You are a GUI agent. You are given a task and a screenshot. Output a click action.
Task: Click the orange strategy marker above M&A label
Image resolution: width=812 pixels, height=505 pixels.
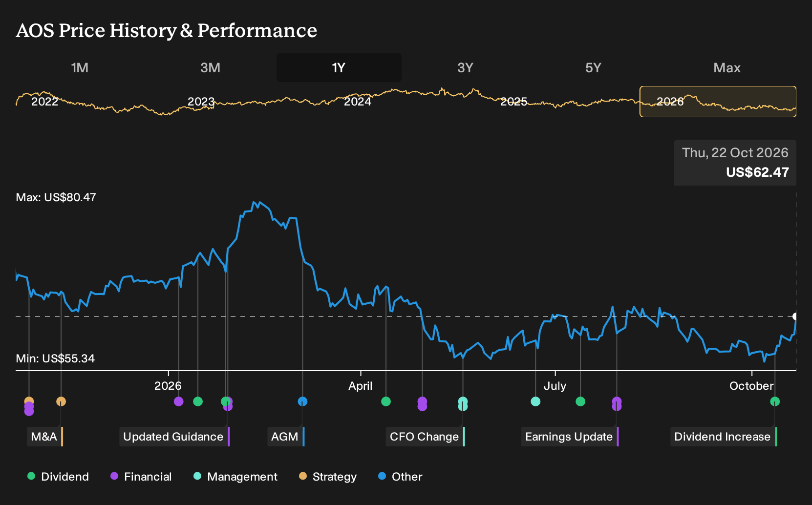coord(61,401)
